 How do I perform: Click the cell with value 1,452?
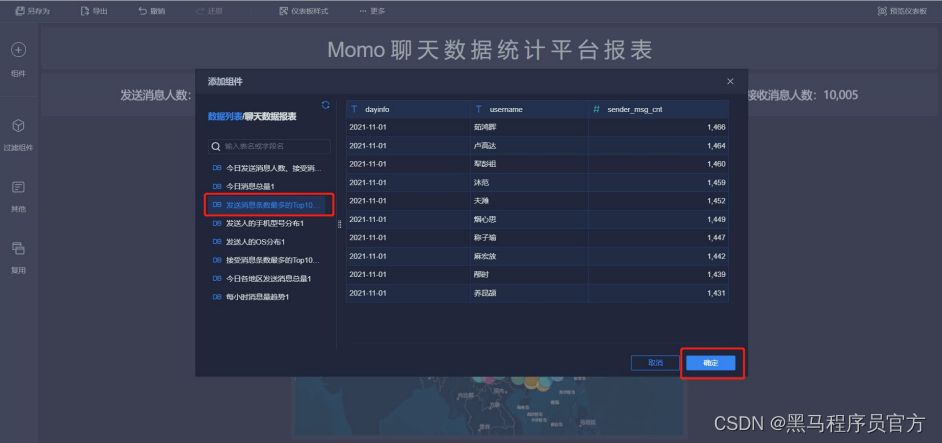[658, 201]
